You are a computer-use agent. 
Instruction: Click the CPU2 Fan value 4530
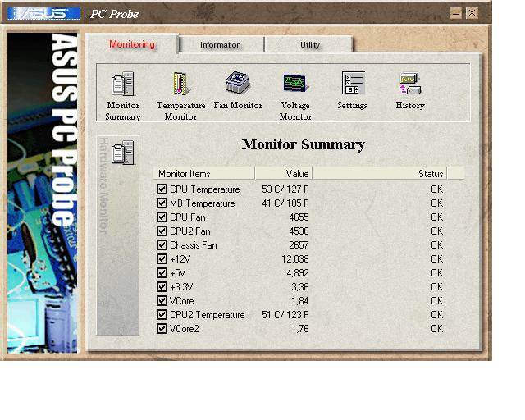(x=299, y=231)
